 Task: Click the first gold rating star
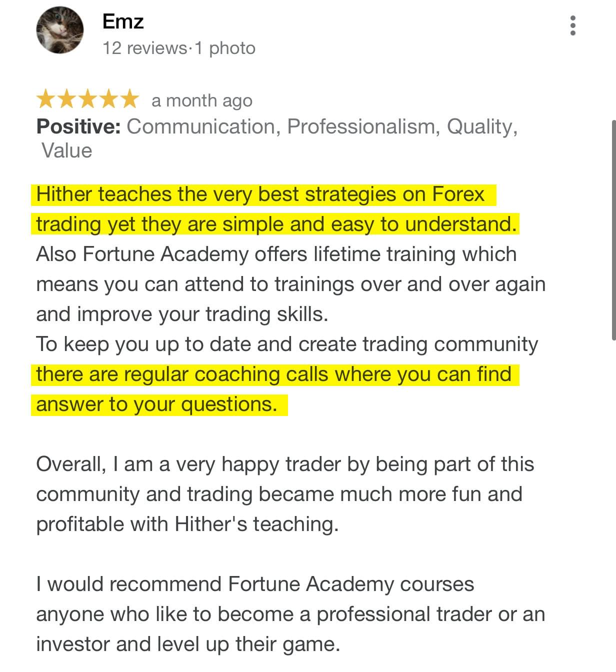coord(46,99)
